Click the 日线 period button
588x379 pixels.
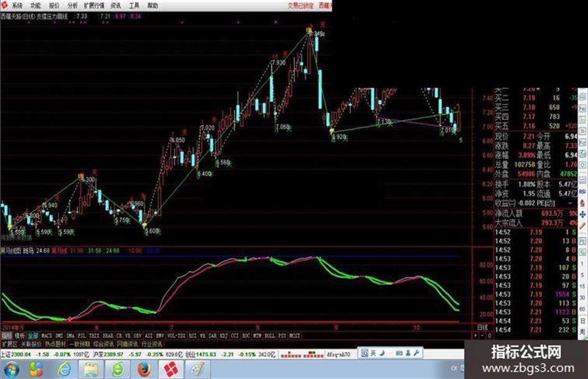[x=482, y=327]
